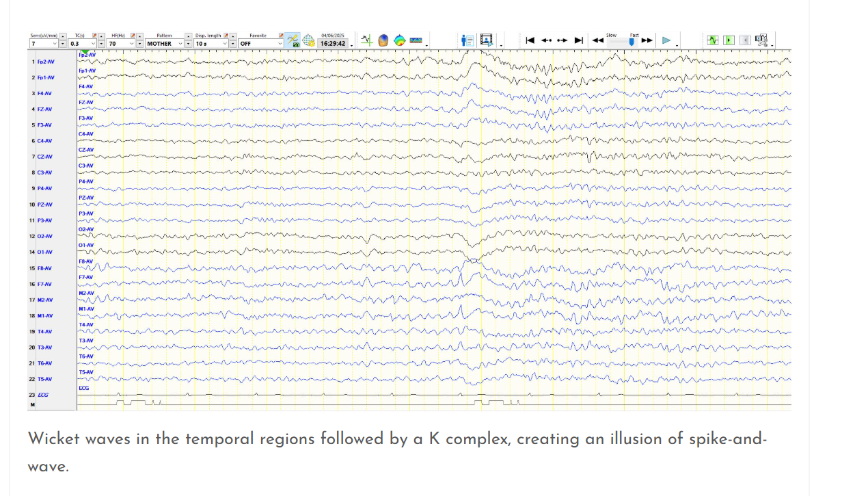Step TC value down with arrow
This screenshot has width=868, height=496.
(102, 44)
